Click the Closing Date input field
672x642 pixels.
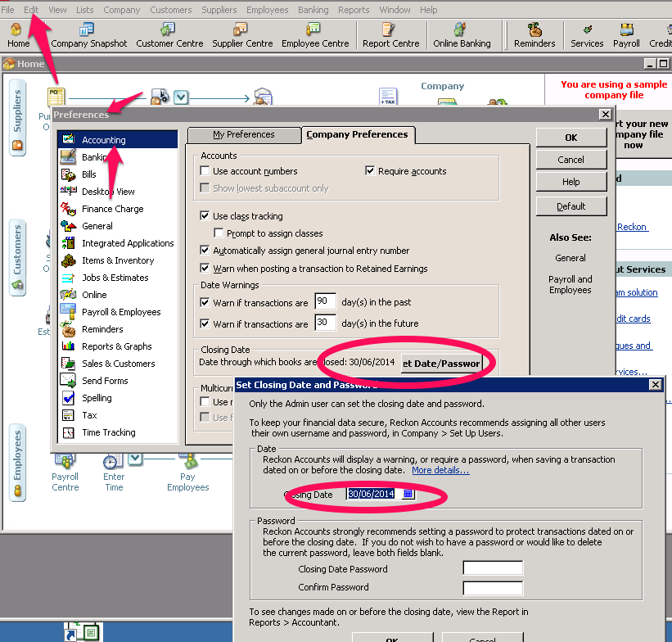tap(374, 494)
